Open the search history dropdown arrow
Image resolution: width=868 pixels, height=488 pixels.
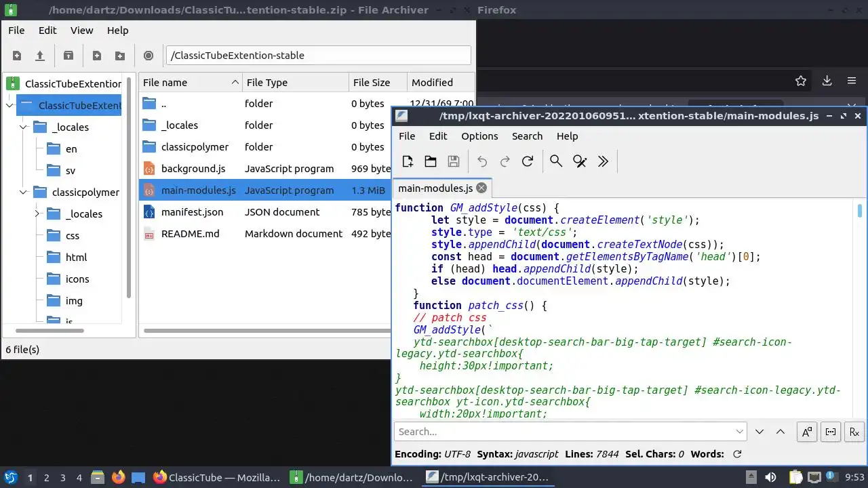coord(739,432)
